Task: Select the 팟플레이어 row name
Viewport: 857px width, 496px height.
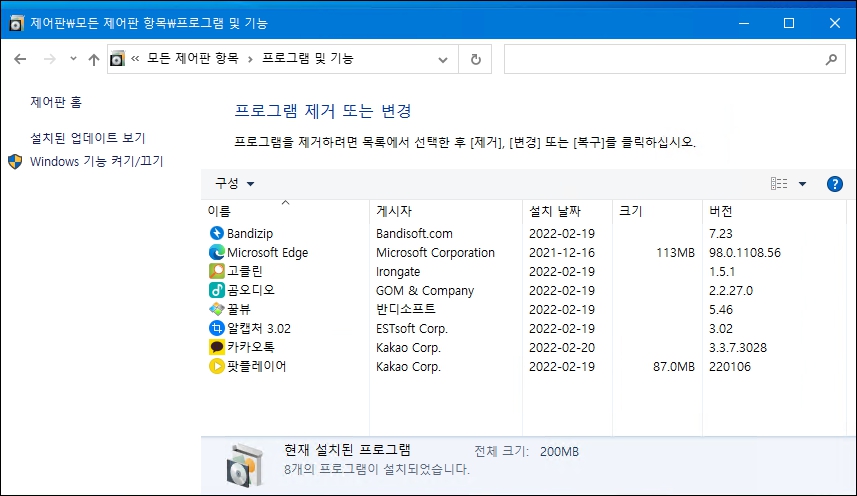Action: click(257, 366)
